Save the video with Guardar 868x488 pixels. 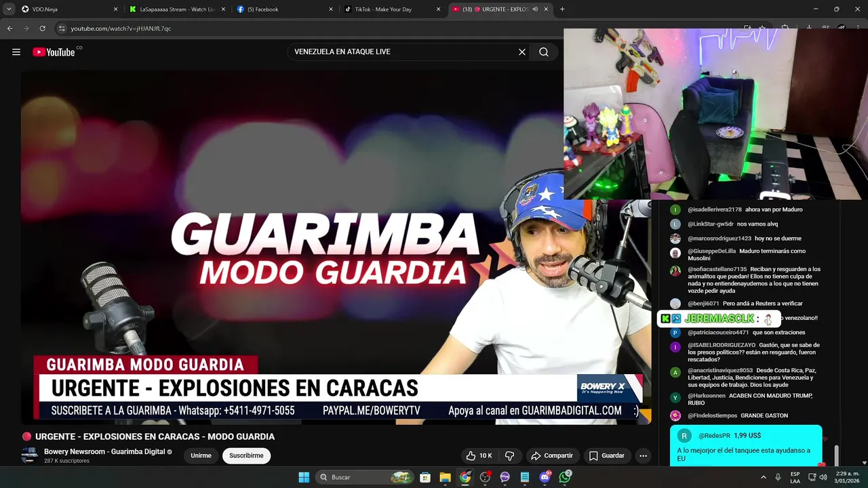[x=607, y=455]
